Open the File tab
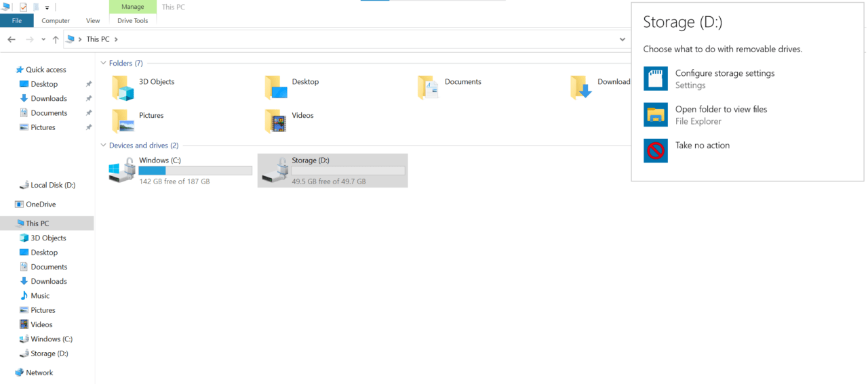 [x=17, y=21]
